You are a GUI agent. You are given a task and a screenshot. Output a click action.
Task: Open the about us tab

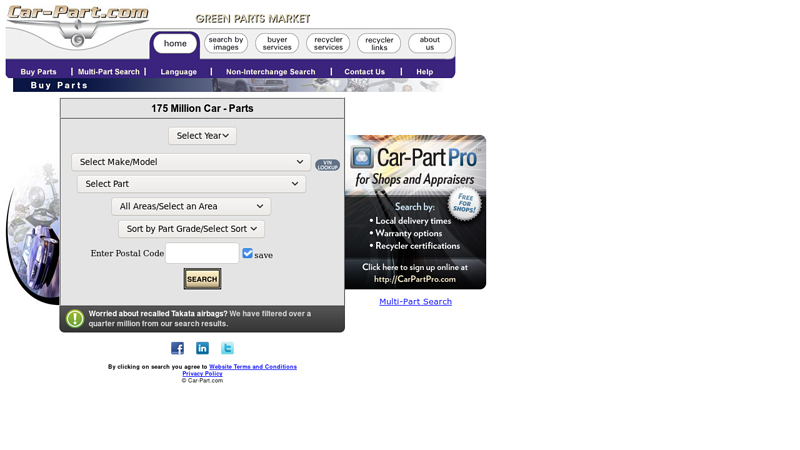pyautogui.click(x=430, y=43)
